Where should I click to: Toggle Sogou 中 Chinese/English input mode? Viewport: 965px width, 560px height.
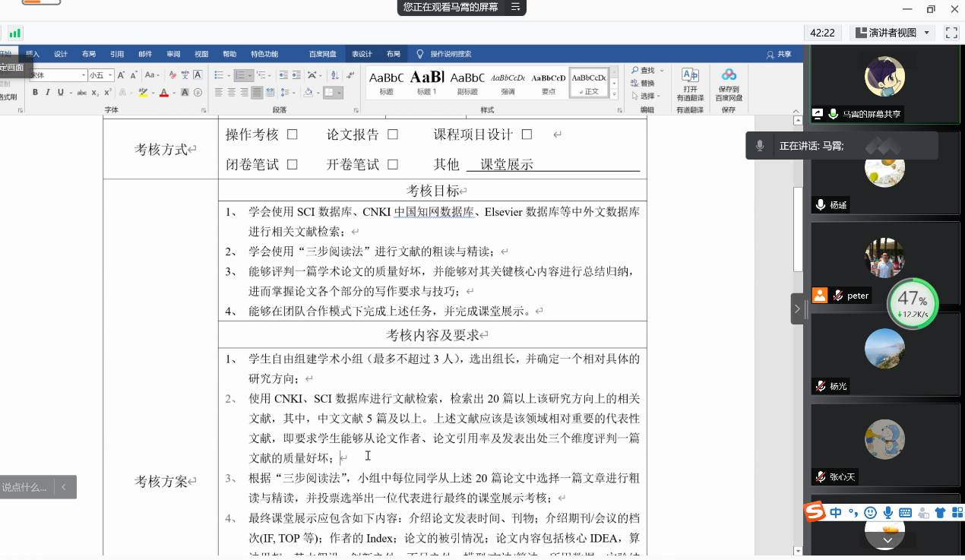(x=836, y=513)
